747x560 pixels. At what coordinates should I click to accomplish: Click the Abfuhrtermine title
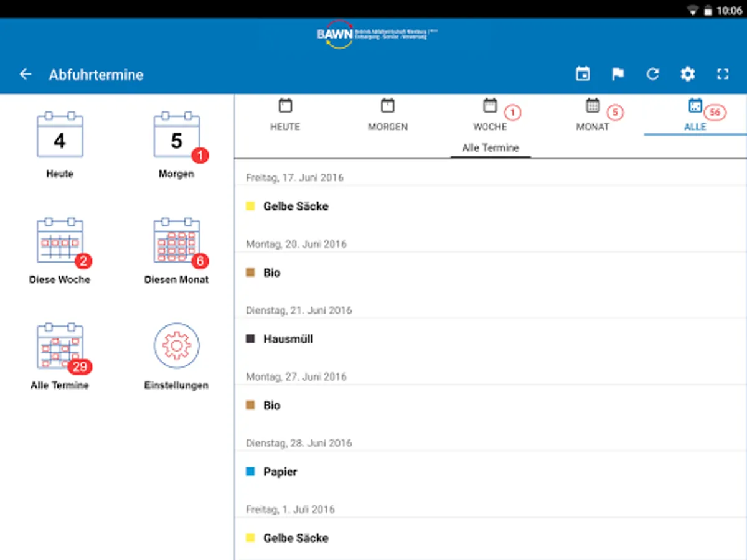[96, 75]
